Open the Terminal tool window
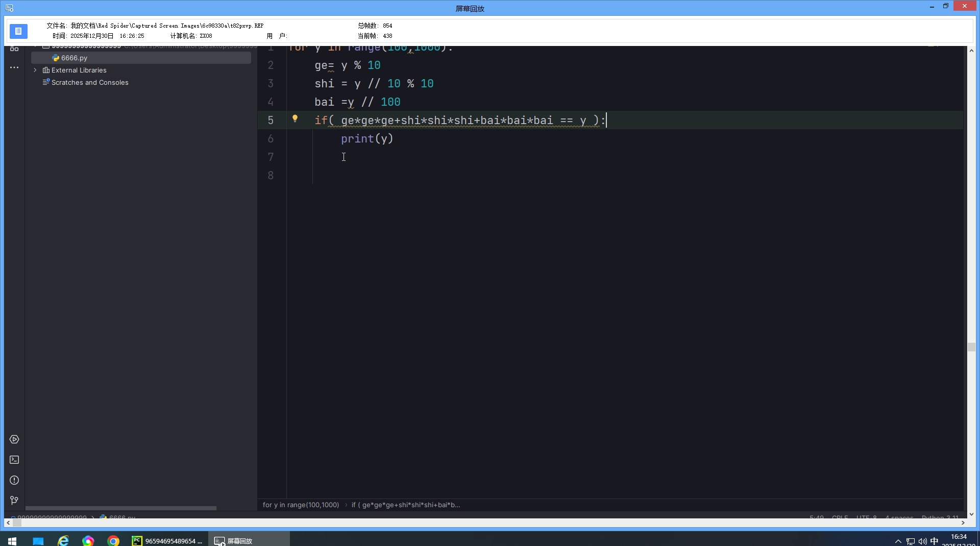 [14, 460]
